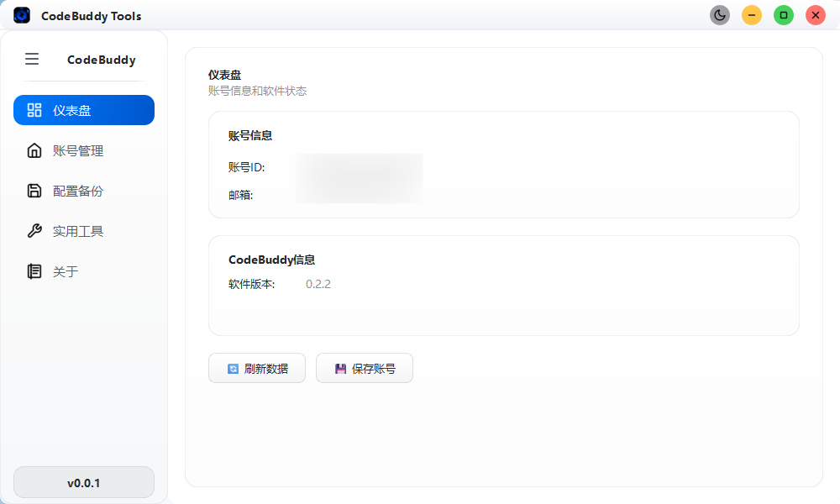Click the disk icon inside the 保存账号 button
The height and width of the screenshot is (504, 840).
(x=340, y=369)
